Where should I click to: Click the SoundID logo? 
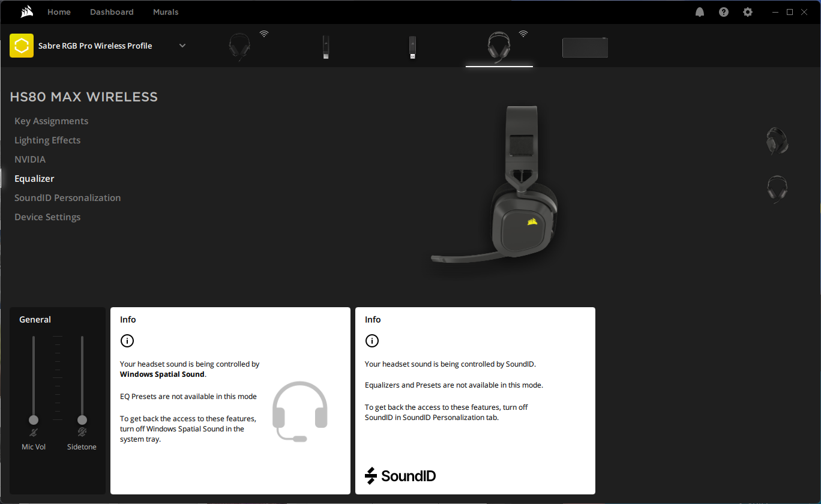click(400, 476)
